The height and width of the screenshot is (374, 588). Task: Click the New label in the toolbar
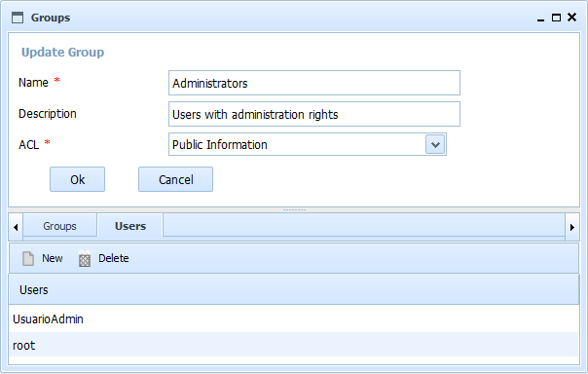click(53, 258)
